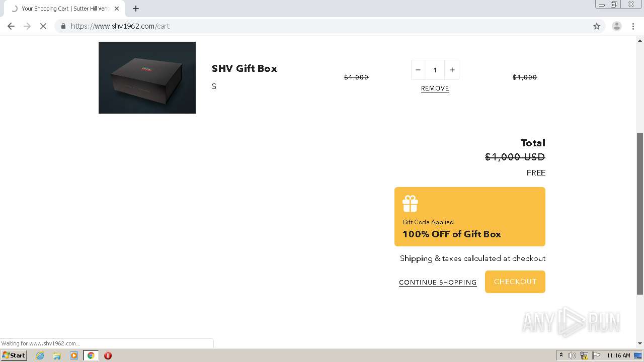Bookmark this page with the star icon
The height and width of the screenshot is (362, 644).
[597, 26]
